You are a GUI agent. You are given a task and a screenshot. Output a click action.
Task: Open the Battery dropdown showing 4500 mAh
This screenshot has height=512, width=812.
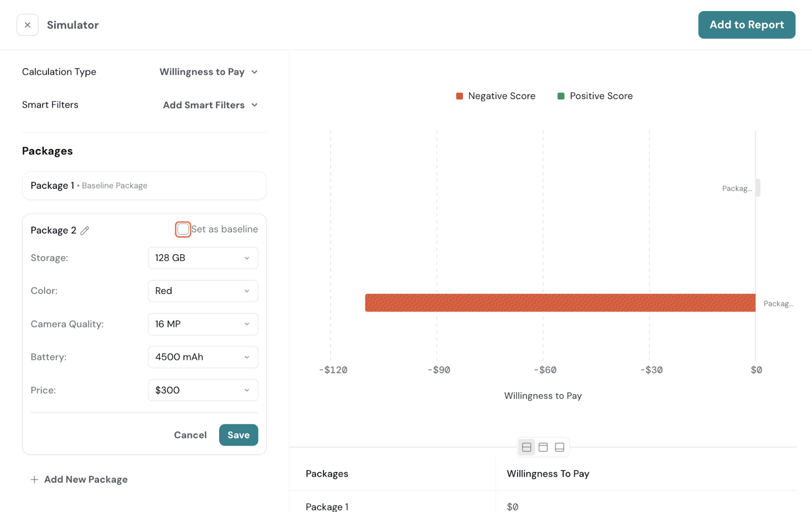pos(202,357)
